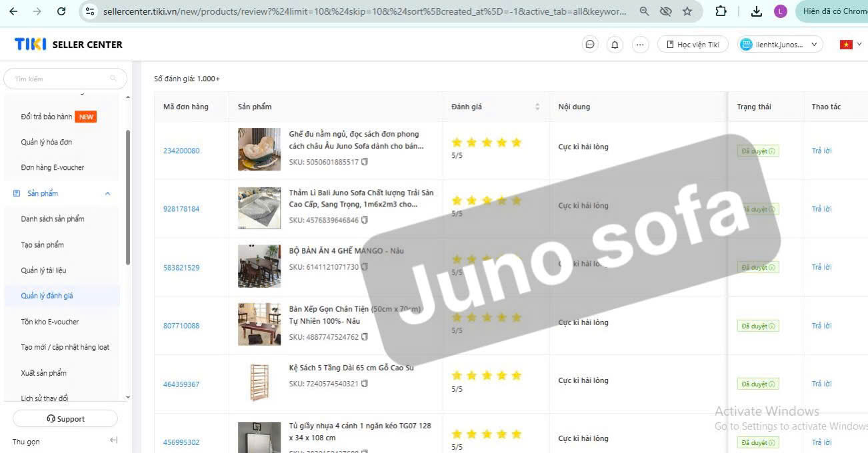
Task: Collapse the Sản phẩm sidebar section
Action: click(x=107, y=194)
